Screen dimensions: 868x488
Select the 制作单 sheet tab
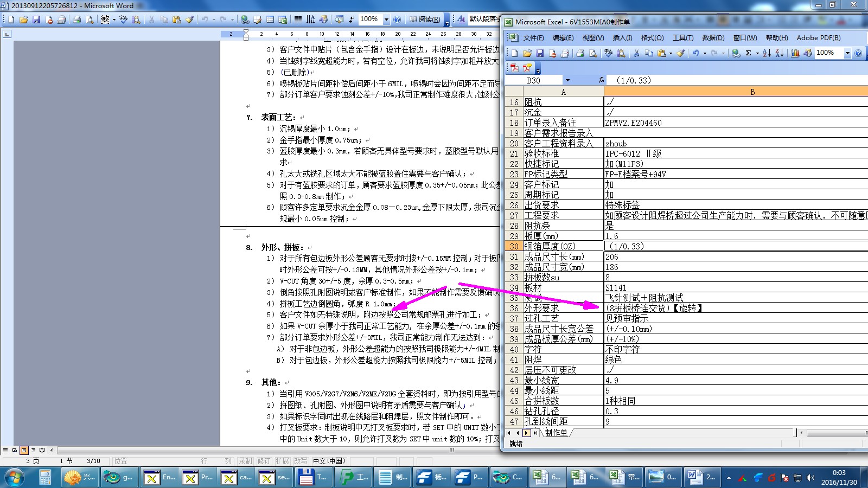coord(556,433)
